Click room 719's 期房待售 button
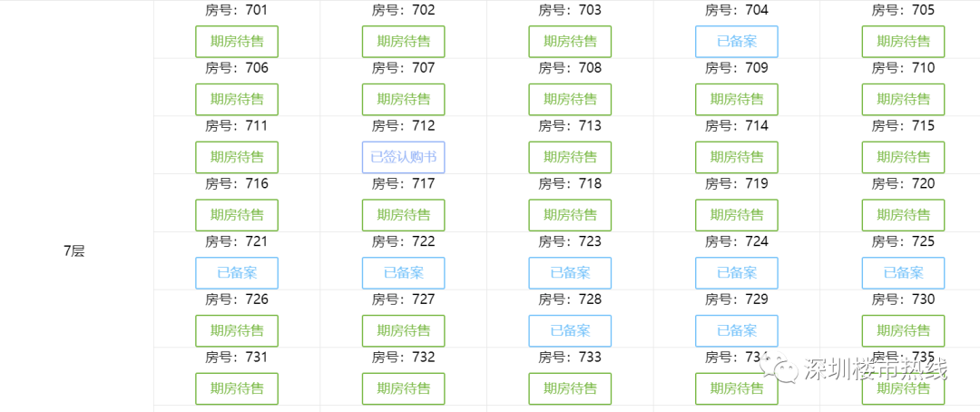The image size is (980, 412). click(736, 215)
